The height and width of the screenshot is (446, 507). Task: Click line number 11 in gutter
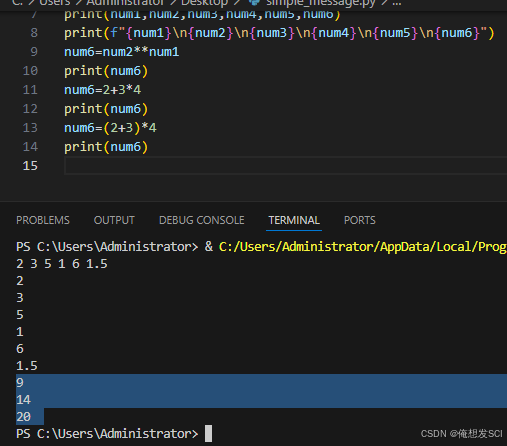(x=30, y=90)
